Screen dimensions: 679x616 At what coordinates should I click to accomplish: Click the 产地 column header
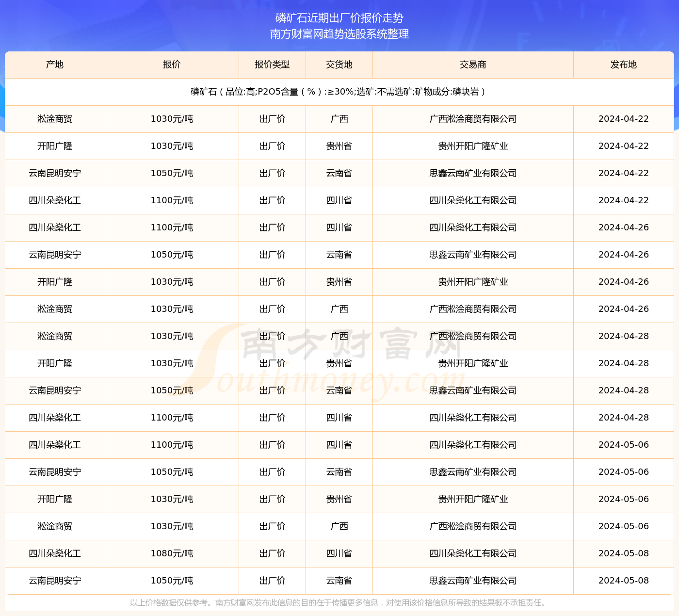[x=55, y=65]
